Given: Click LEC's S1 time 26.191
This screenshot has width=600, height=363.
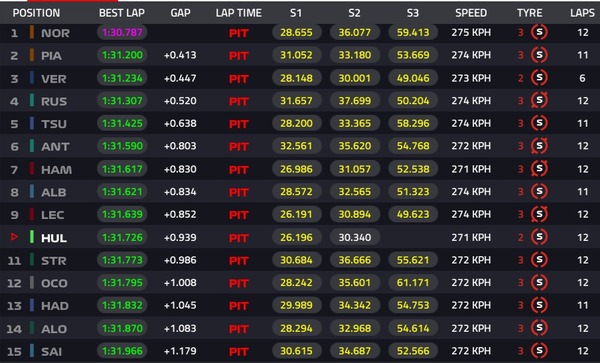Looking at the screenshot, I should [x=297, y=214].
